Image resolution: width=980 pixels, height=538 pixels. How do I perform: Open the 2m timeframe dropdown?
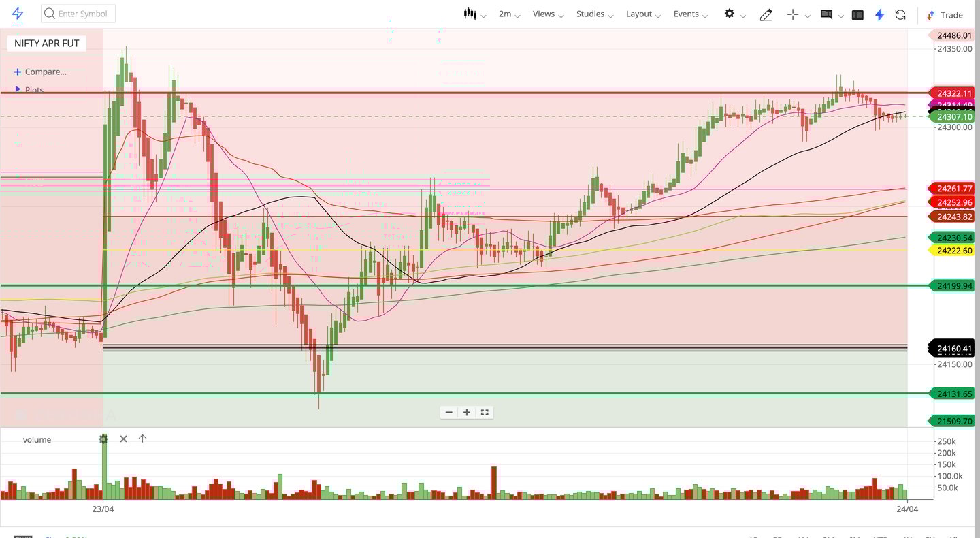[509, 14]
